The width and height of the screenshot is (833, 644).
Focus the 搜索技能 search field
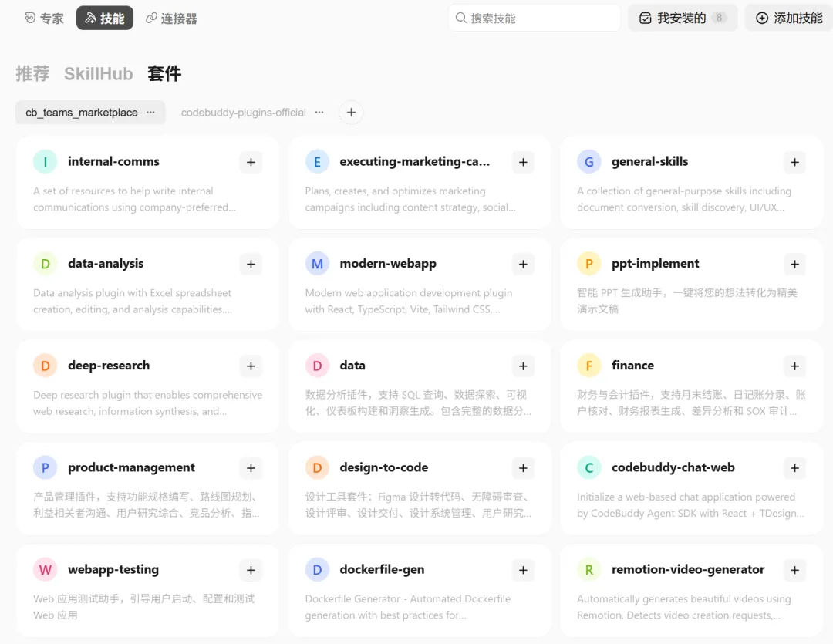[x=535, y=18]
